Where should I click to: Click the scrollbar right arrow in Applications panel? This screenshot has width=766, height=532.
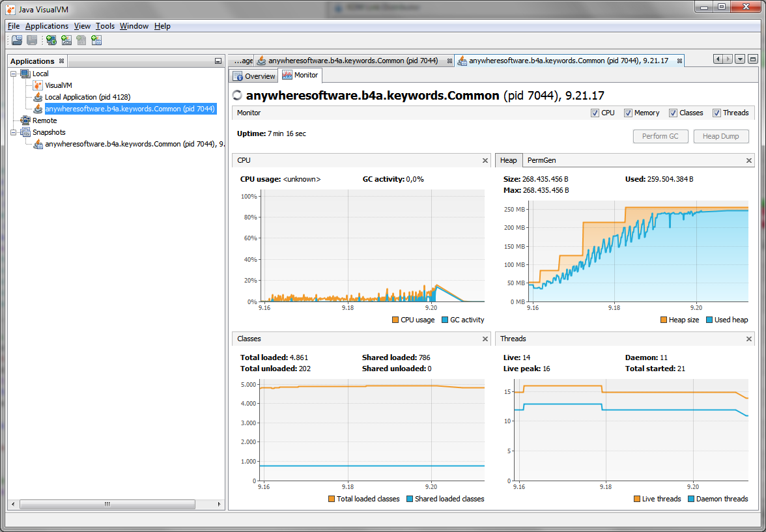pyautogui.click(x=220, y=504)
